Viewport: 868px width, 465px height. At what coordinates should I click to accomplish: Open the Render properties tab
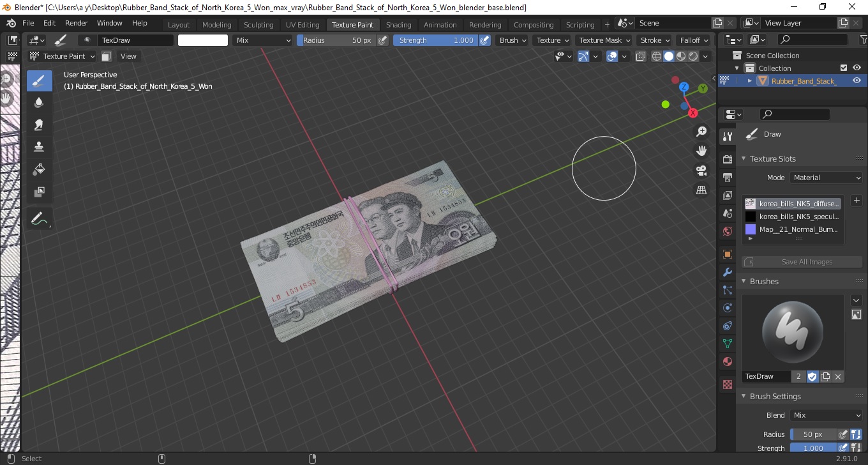click(x=727, y=159)
